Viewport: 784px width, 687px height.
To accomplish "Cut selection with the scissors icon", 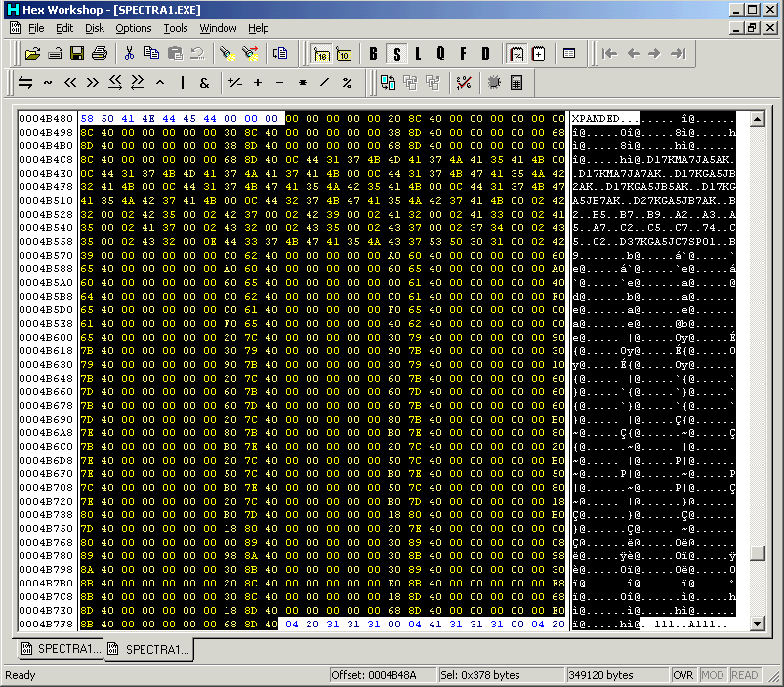I will [x=129, y=53].
